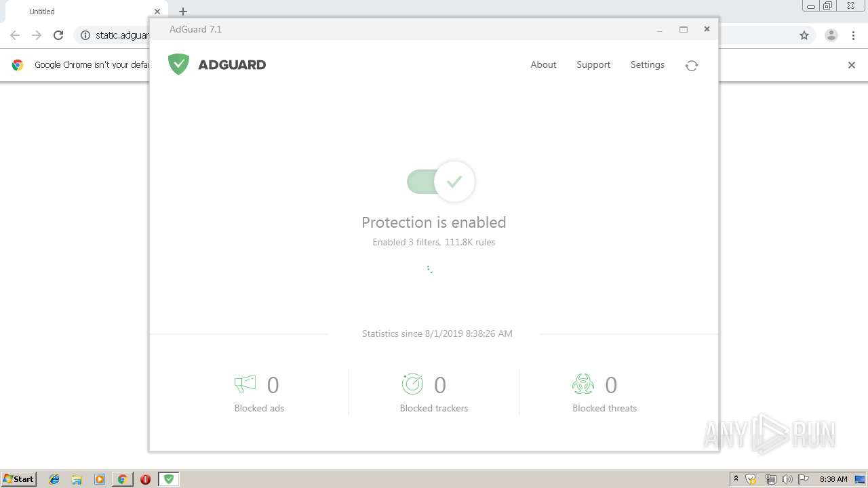Reload the page in Chrome
The width and height of the screenshot is (868, 488).
point(58,35)
